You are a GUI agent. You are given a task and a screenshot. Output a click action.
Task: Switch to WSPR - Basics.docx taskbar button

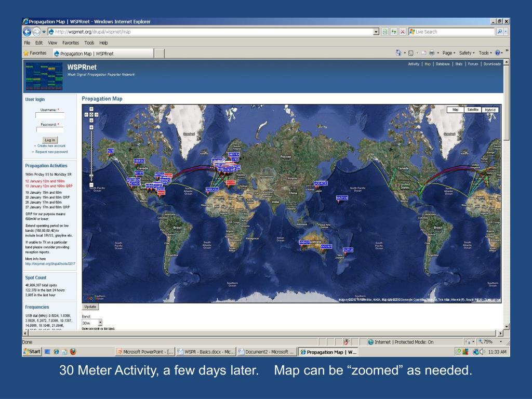click(206, 352)
